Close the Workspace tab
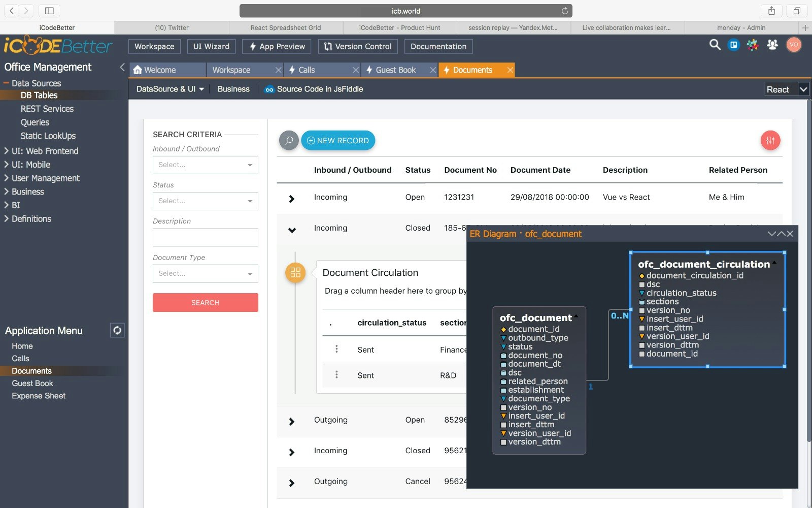 click(278, 70)
